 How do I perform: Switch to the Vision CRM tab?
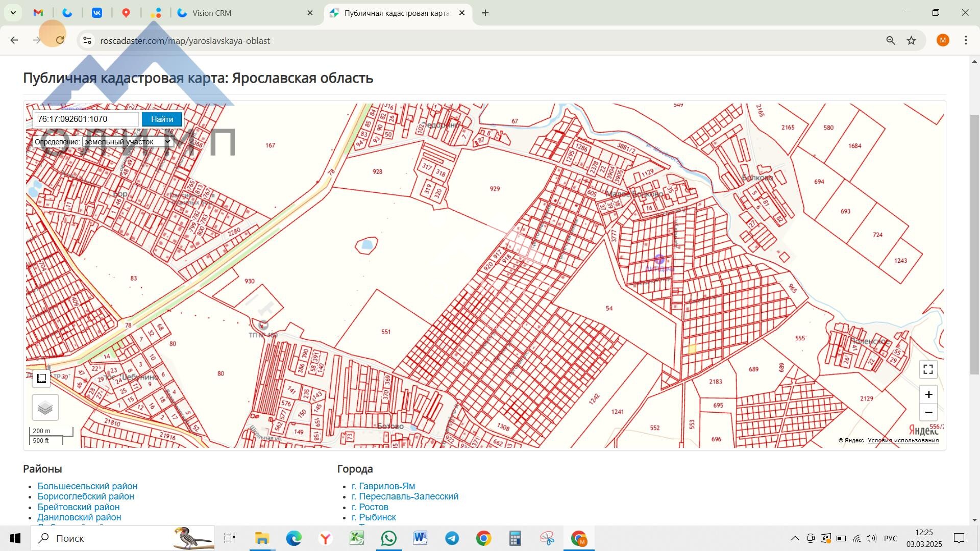240,13
